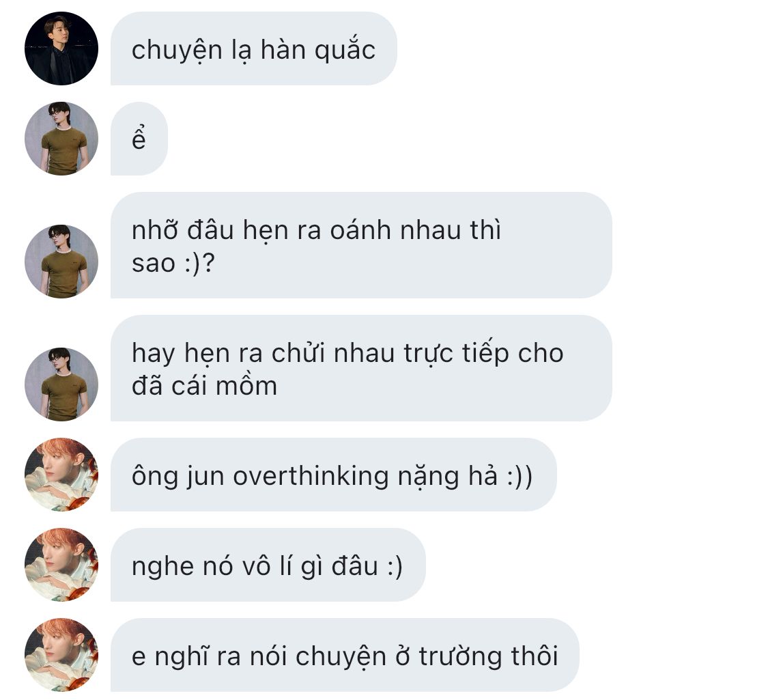The width and height of the screenshot is (768, 700).
Task: Click the words "hàn quốc" in first message
Action: pyautogui.click(x=318, y=50)
